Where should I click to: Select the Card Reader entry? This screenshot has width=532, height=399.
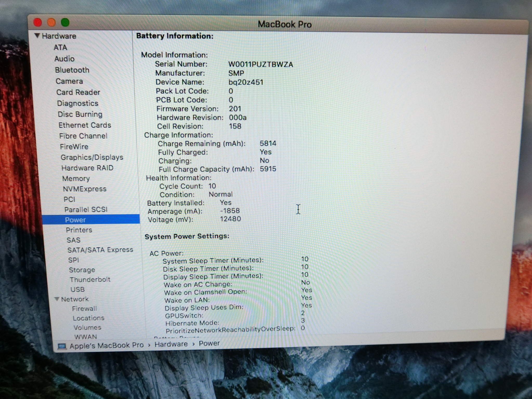pos(78,92)
